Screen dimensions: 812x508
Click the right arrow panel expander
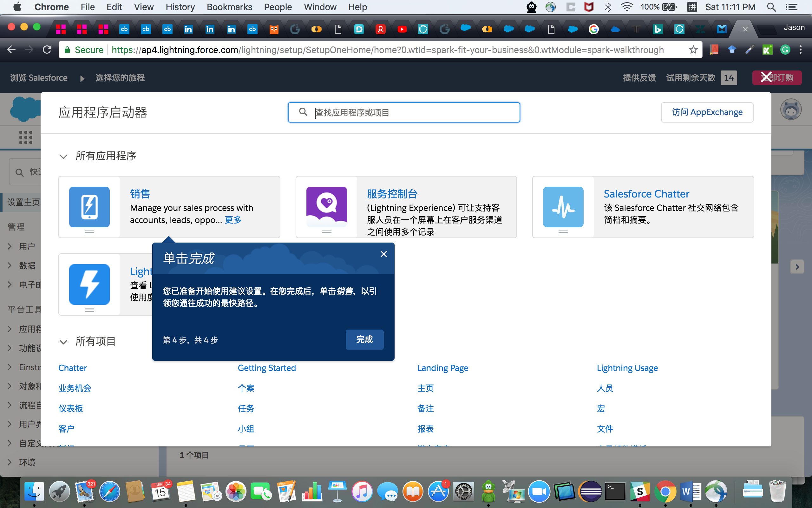pos(797,267)
